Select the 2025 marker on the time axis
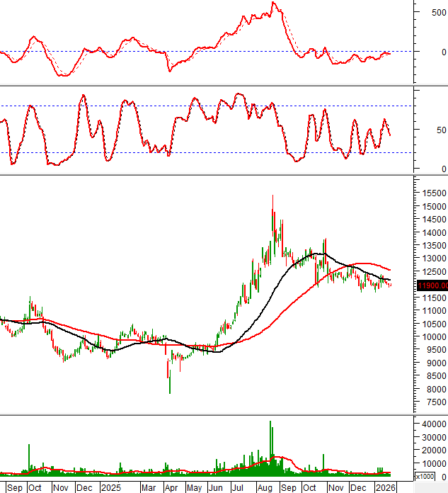The image size is (448, 493). pos(111,487)
